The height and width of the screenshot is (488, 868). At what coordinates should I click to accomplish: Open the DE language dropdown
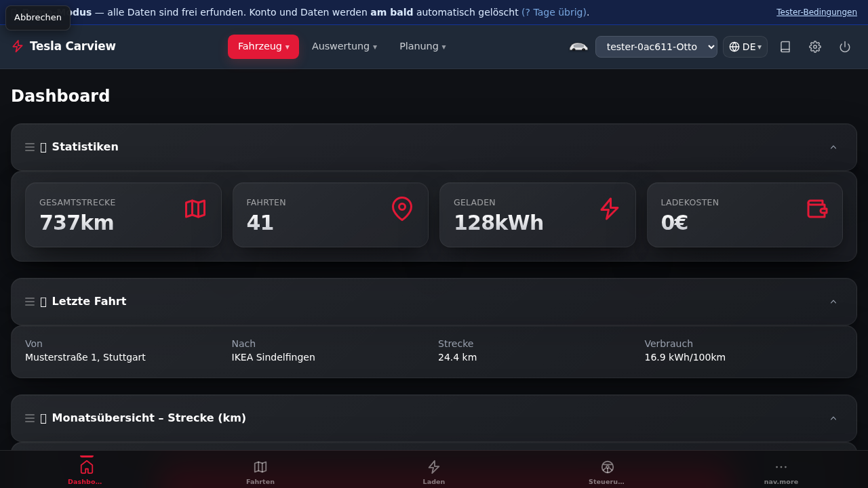coord(745,47)
